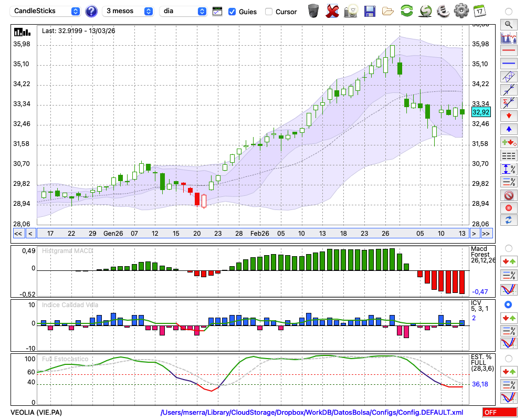Image resolution: width=525 pixels, height=420 pixels.
Task: Click the magnifying glass zoom tool
Action: [x=508, y=24]
